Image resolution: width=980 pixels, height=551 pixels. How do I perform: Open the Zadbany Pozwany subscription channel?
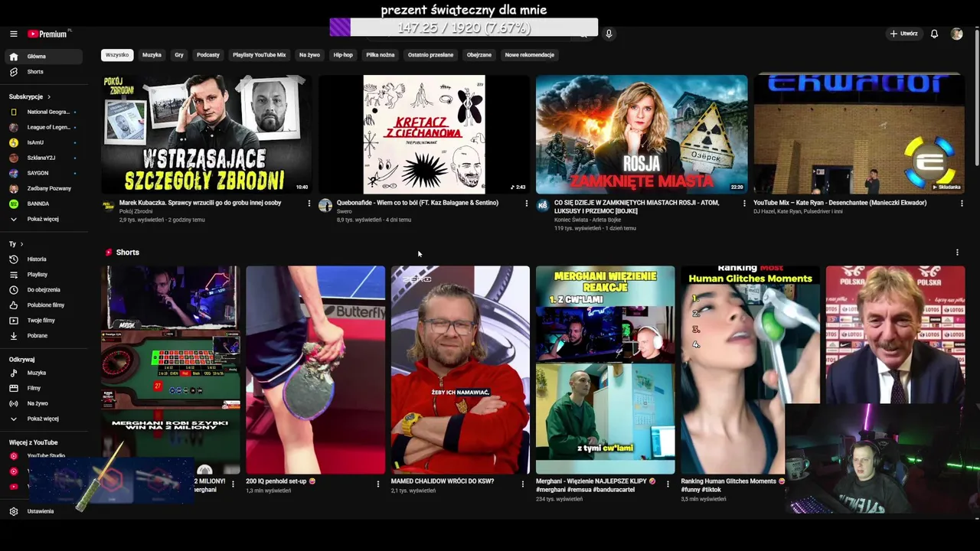coord(44,188)
